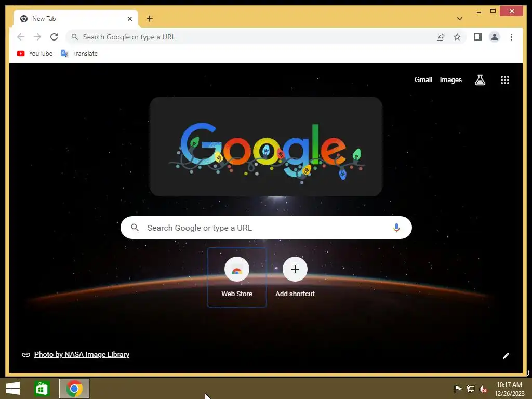The height and width of the screenshot is (399, 532).
Task: Go back with the browser back arrow
Action: pos(21,37)
